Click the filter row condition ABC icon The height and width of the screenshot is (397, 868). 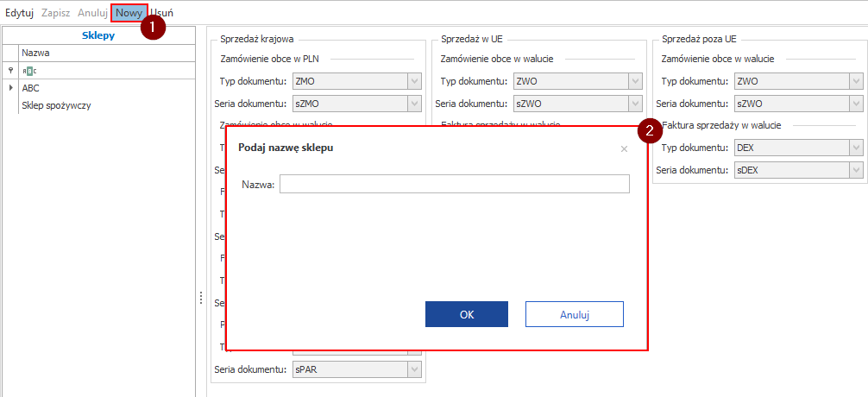click(29, 71)
